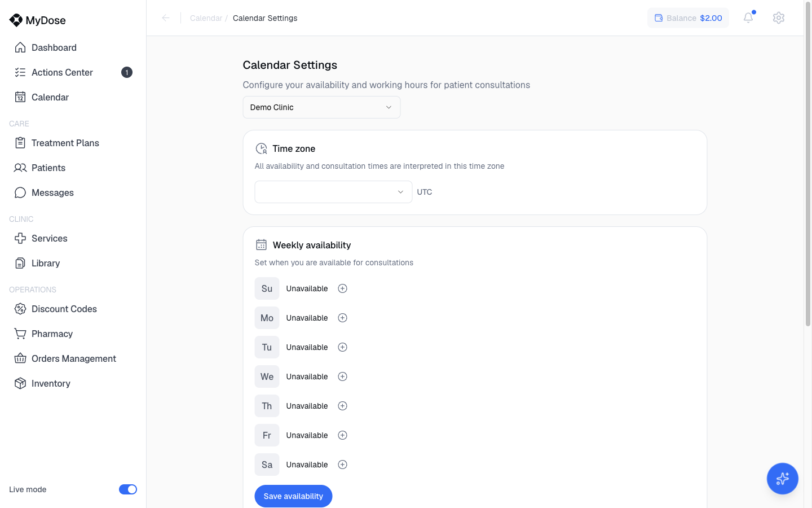Open Orders Management in sidebar

[x=73, y=358]
